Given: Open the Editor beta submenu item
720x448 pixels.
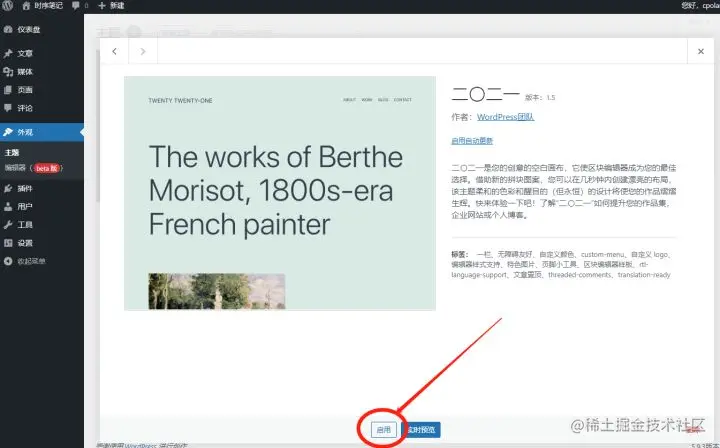Looking at the screenshot, I should (34, 168).
